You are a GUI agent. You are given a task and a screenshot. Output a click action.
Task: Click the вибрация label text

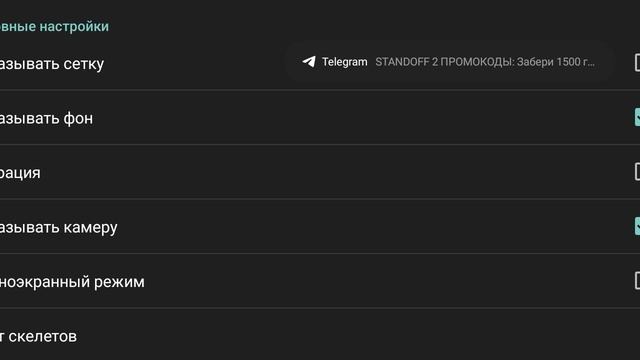(20, 173)
